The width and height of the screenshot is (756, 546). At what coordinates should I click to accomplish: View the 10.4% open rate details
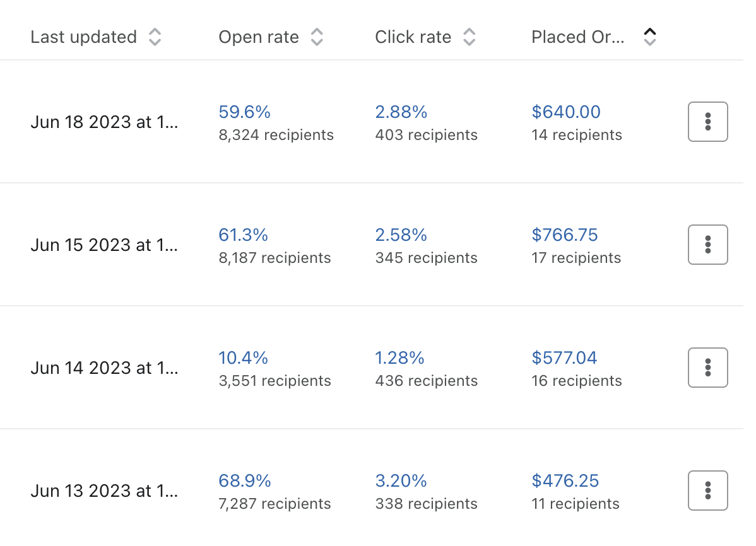[243, 358]
